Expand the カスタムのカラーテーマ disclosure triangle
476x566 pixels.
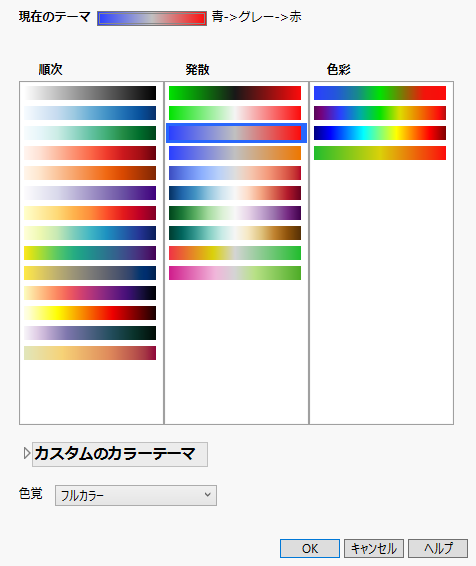pyautogui.click(x=26, y=453)
